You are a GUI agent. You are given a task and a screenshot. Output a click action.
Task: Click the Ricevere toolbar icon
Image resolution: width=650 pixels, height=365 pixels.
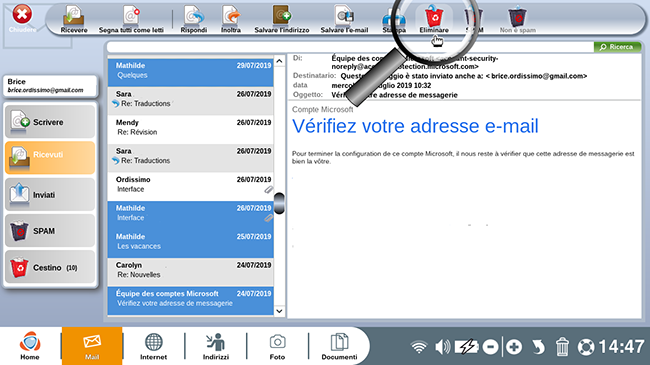74,19
